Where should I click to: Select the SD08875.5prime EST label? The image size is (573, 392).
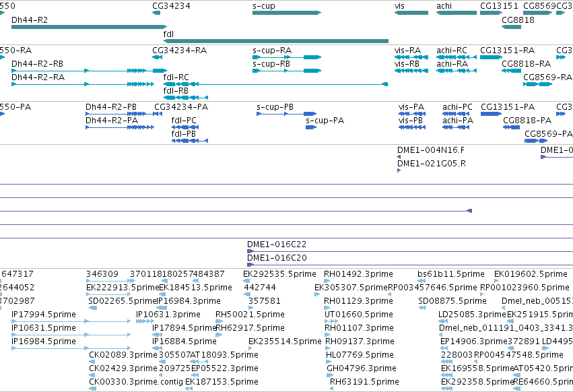pos(452,301)
